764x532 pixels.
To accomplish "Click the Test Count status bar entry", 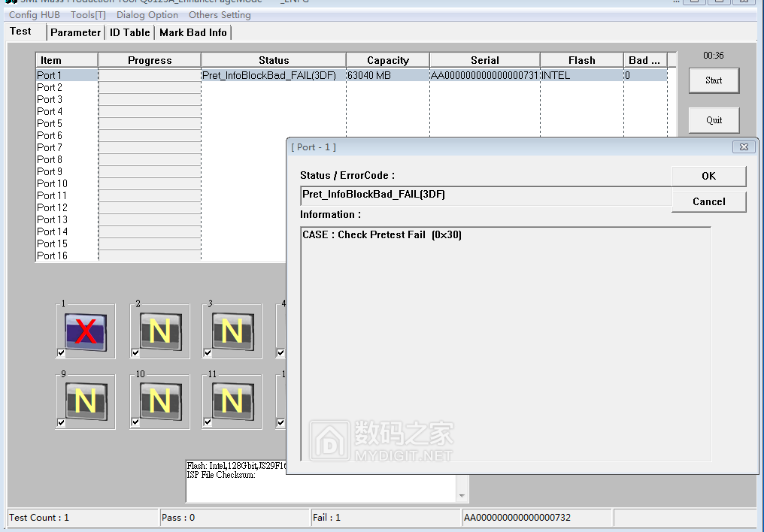I will point(83,518).
